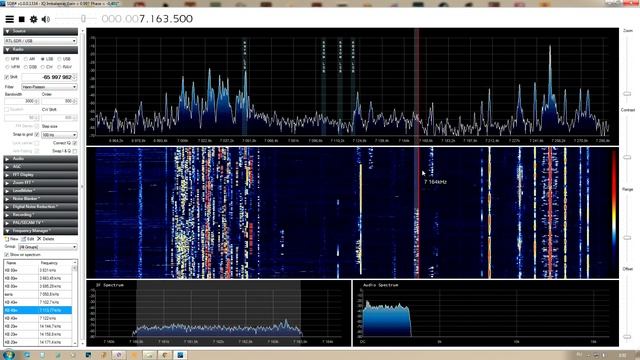This screenshot has height=360, width=640.
Task: Toggle the Correct IQ checkbox
Action: [75, 143]
